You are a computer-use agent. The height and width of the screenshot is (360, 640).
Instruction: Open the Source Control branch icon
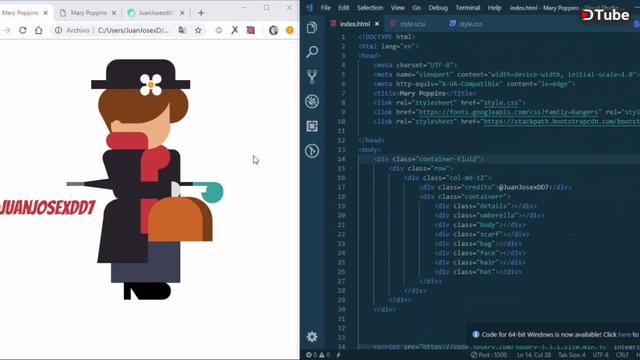(x=312, y=76)
